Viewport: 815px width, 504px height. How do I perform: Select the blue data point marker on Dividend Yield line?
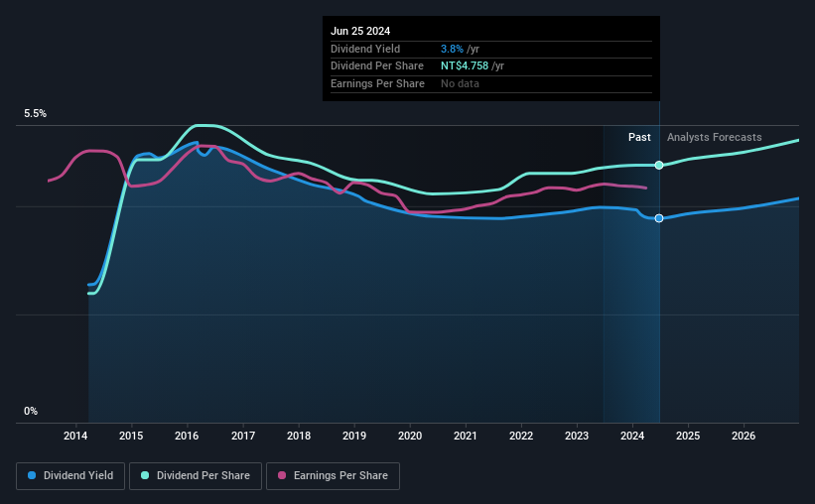659,218
